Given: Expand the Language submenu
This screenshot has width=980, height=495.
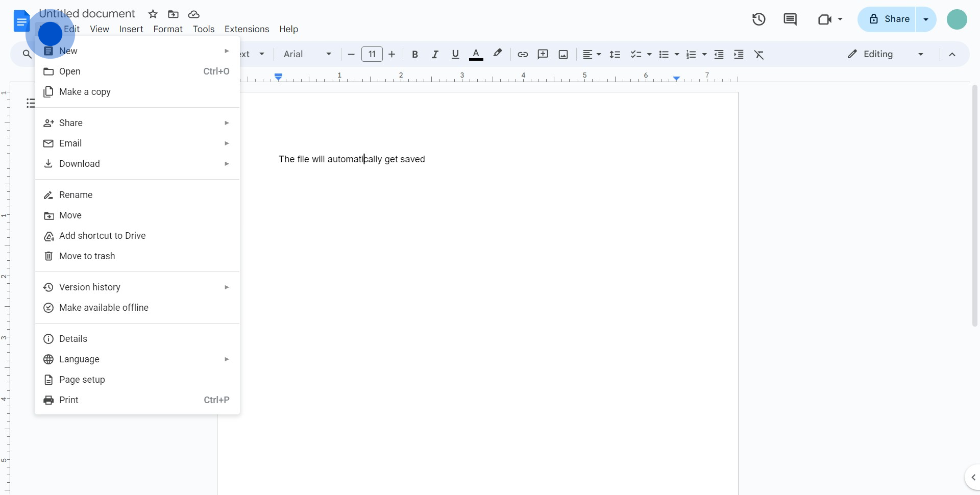Looking at the screenshot, I should pos(137,359).
